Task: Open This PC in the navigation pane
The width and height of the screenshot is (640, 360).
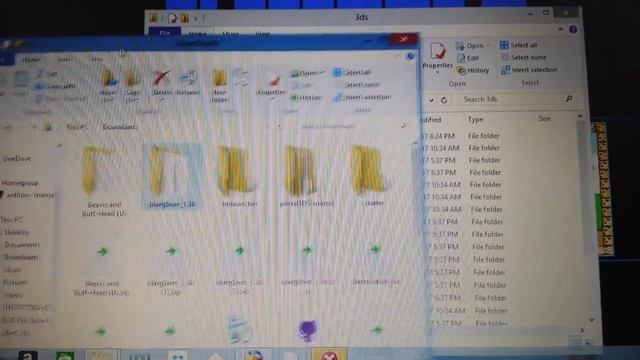Action: tap(11, 220)
